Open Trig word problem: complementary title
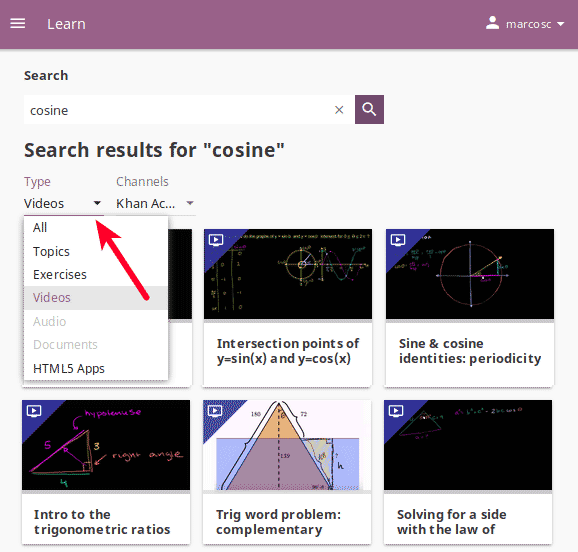578x552 pixels. click(x=279, y=522)
